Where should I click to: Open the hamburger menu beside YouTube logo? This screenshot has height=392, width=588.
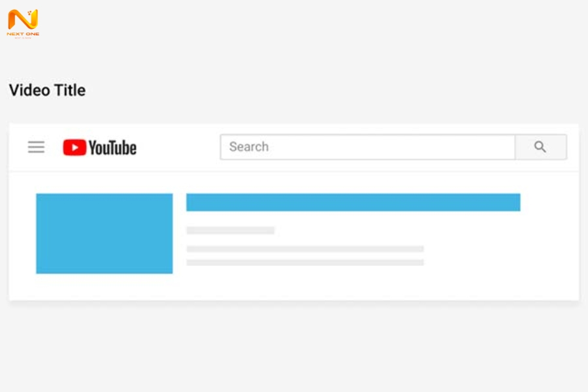coord(36,147)
